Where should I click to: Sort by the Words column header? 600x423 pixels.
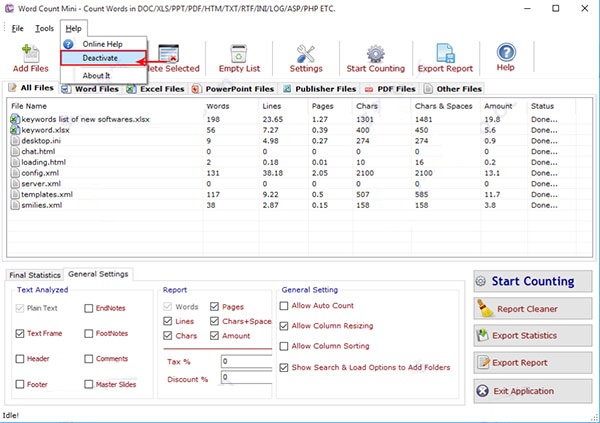click(217, 105)
